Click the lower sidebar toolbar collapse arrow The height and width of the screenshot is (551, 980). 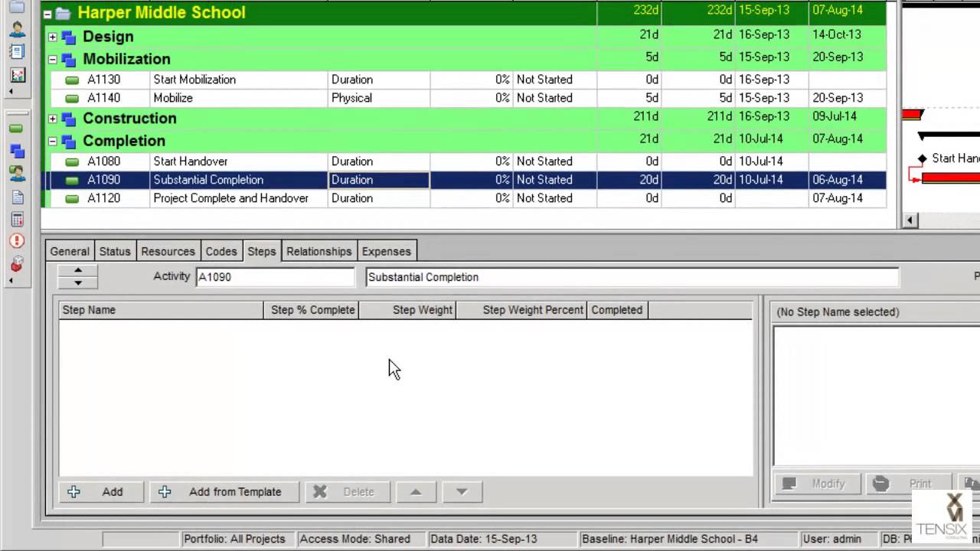click(x=11, y=281)
